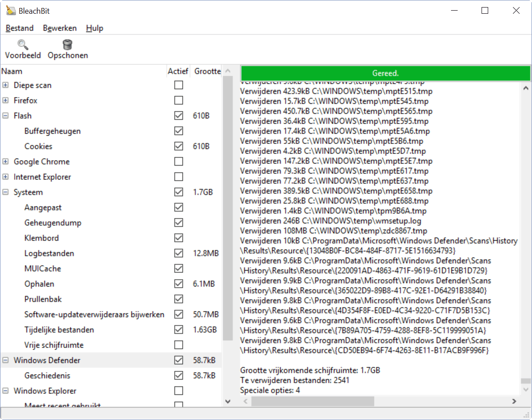Collapse the Windows Explorer tree node
Viewport: 532px width, 420px height.
point(5,391)
